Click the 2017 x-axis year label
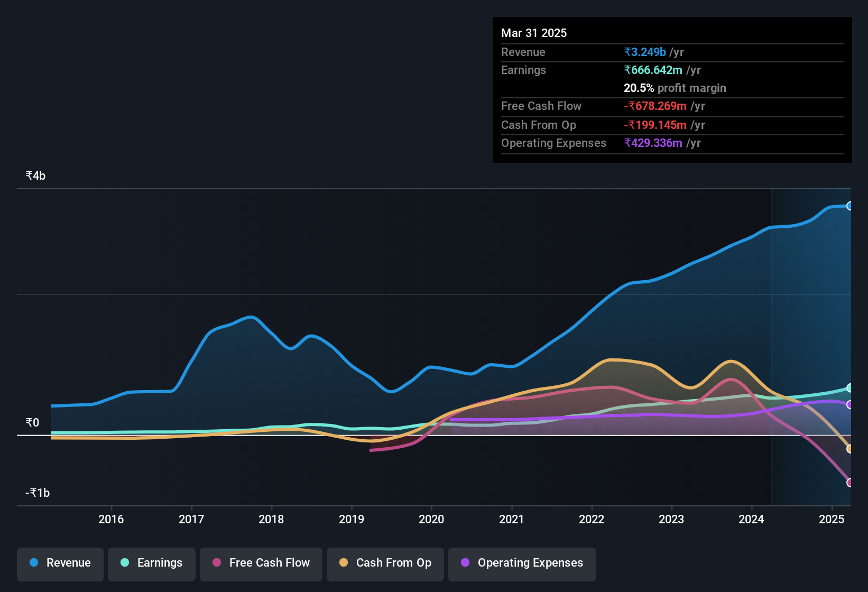Image resolution: width=868 pixels, height=592 pixels. (191, 520)
